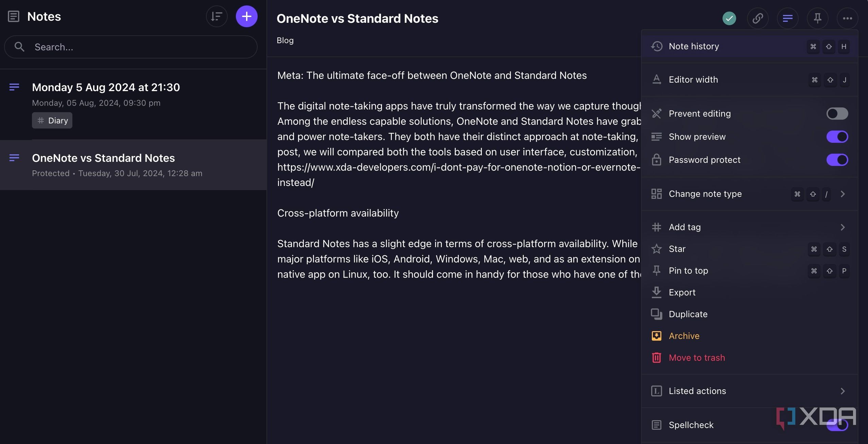This screenshot has height=444, width=868.
Task: Open the change note type icon in header
Action: click(x=787, y=18)
